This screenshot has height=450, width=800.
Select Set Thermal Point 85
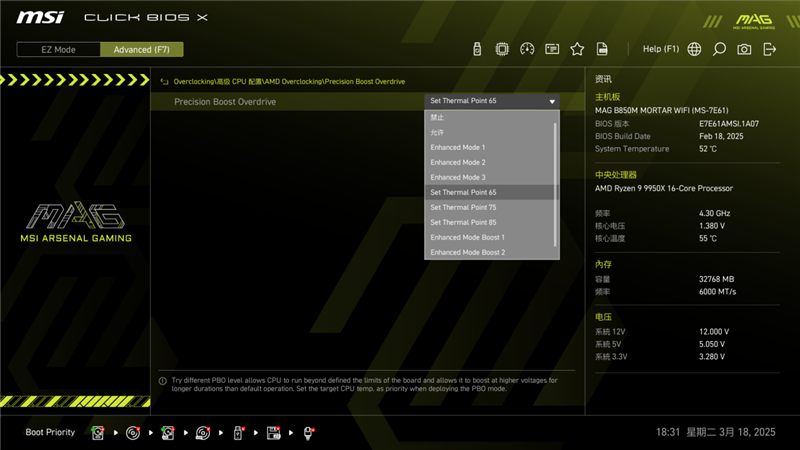[x=490, y=222]
